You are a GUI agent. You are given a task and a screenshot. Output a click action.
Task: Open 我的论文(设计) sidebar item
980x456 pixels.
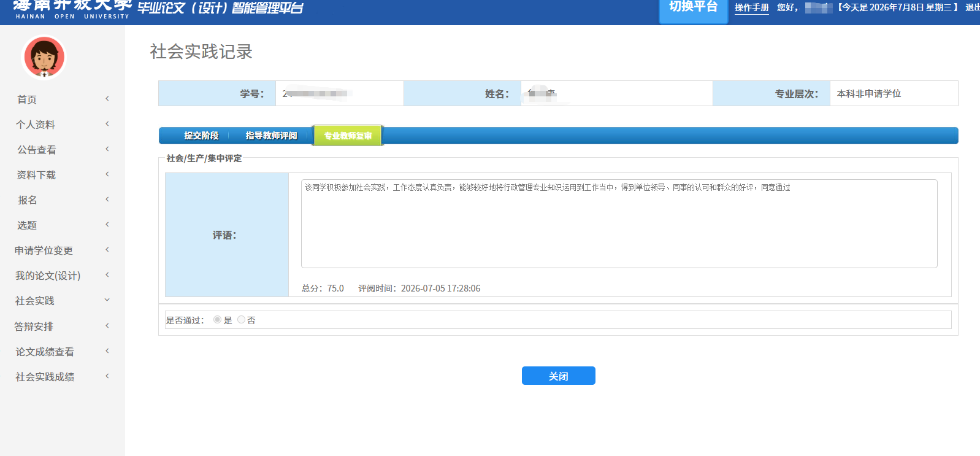48,276
